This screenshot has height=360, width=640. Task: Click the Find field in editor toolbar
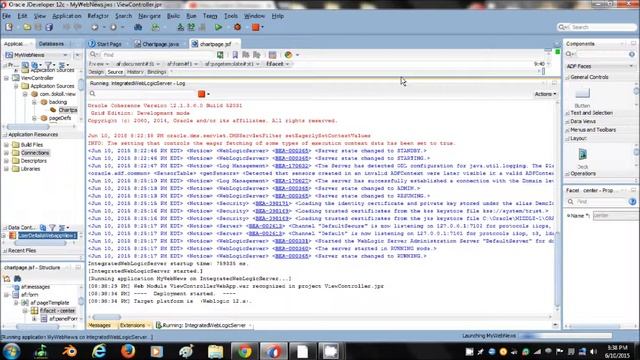157,55
